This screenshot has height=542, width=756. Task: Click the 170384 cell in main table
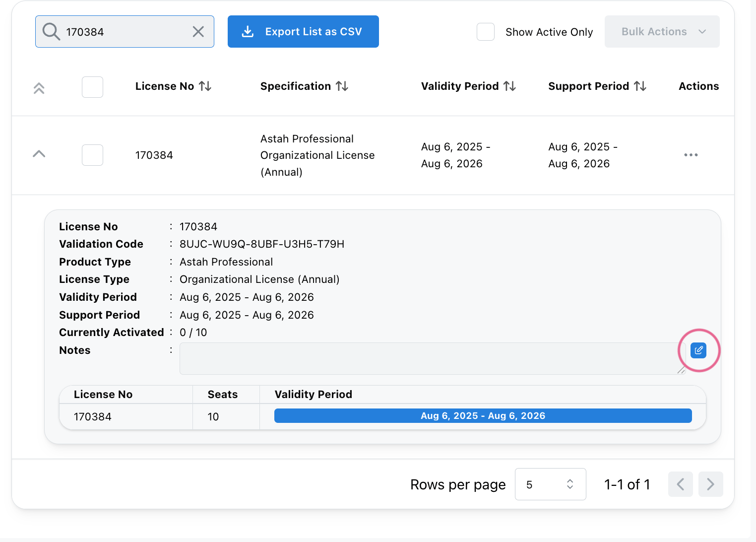[x=154, y=155]
